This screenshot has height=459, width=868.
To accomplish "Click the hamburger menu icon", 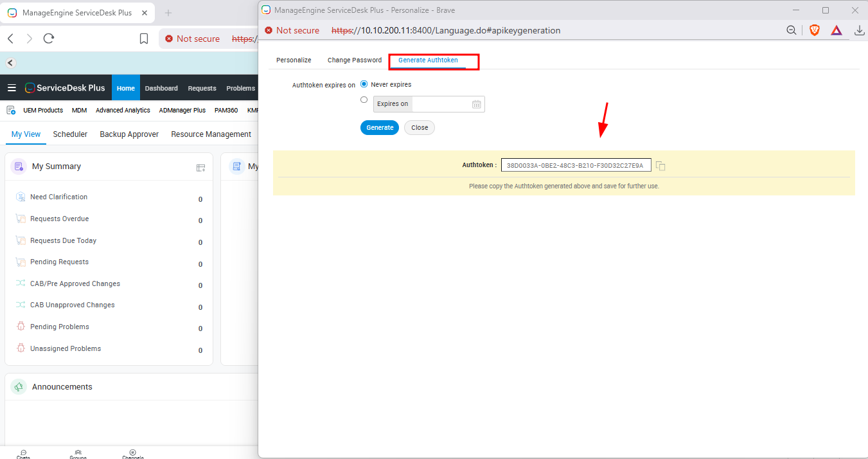I will 12,88.
